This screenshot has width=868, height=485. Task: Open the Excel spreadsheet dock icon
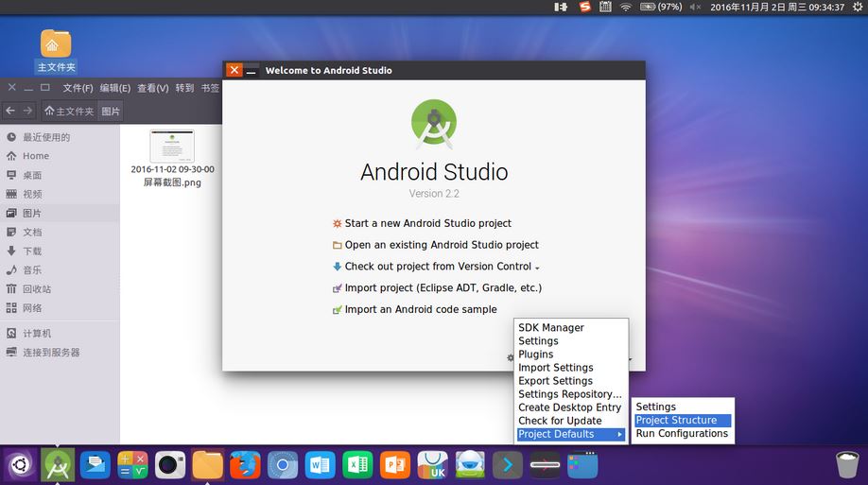[357, 465]
